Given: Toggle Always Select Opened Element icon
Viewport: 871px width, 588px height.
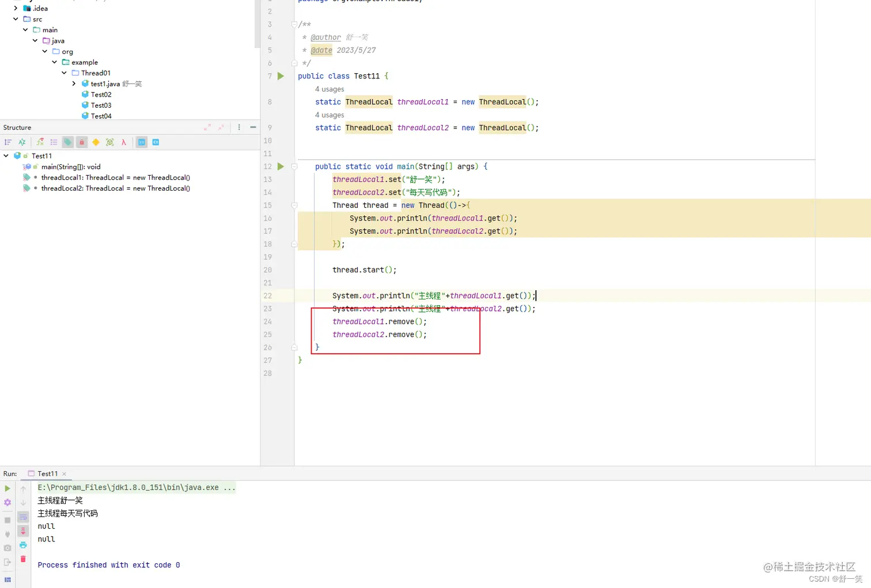Looking at the screenshot, I should click(x=142, y=142).
